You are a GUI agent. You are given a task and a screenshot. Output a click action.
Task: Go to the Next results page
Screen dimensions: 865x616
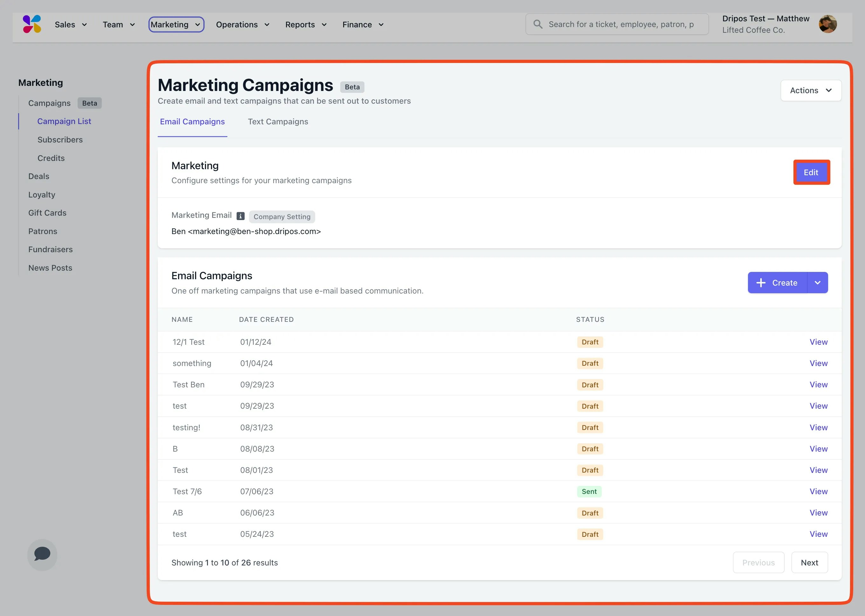click(809, 563)
